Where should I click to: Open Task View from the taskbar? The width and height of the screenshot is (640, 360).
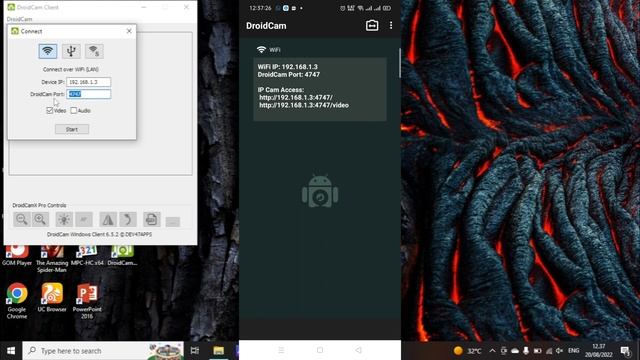coord(195,351)
